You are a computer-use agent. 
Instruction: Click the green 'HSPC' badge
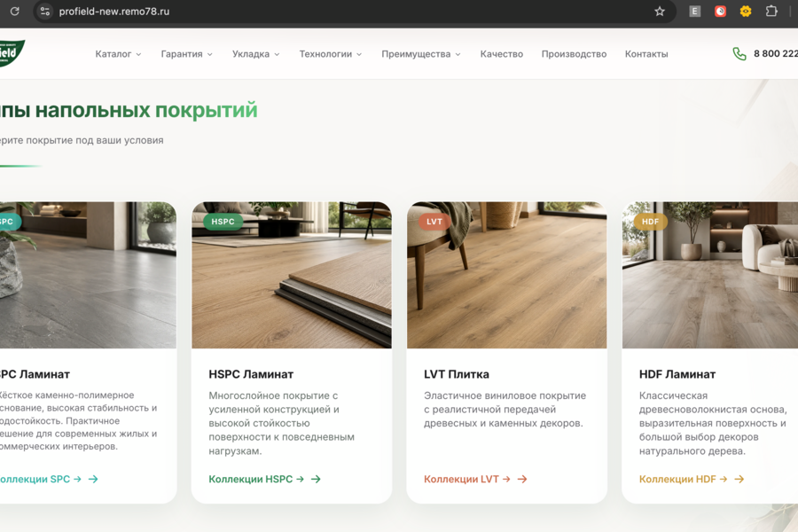223,222
